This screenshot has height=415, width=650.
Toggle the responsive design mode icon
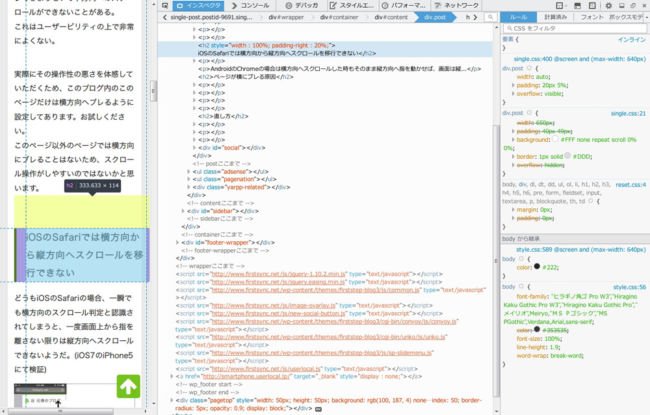point(592,5)
